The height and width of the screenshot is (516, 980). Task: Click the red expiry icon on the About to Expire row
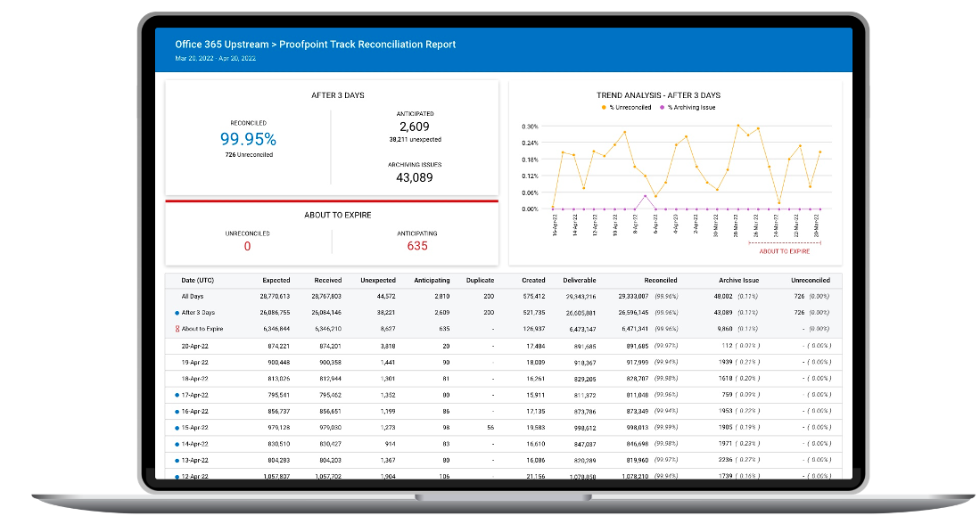(177, 329)
